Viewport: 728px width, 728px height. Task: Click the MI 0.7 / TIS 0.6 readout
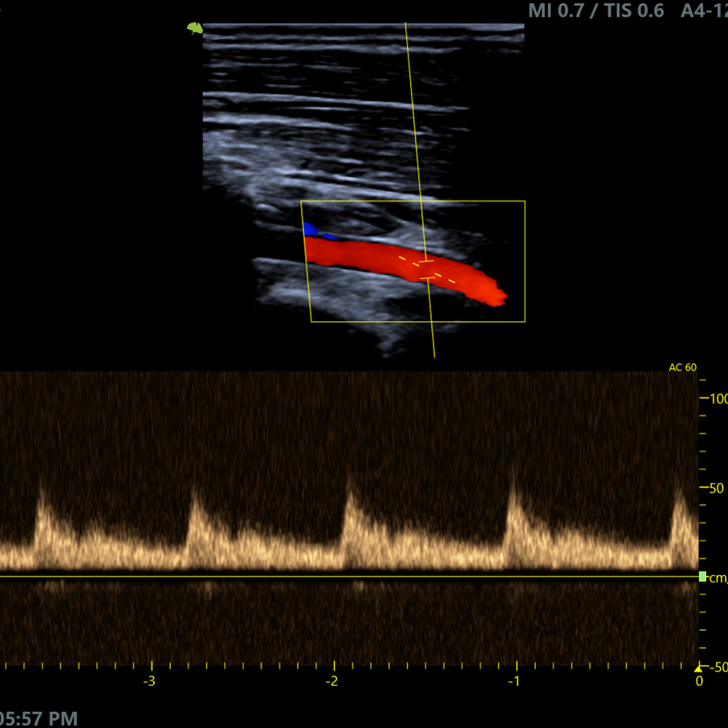point(596,11)
